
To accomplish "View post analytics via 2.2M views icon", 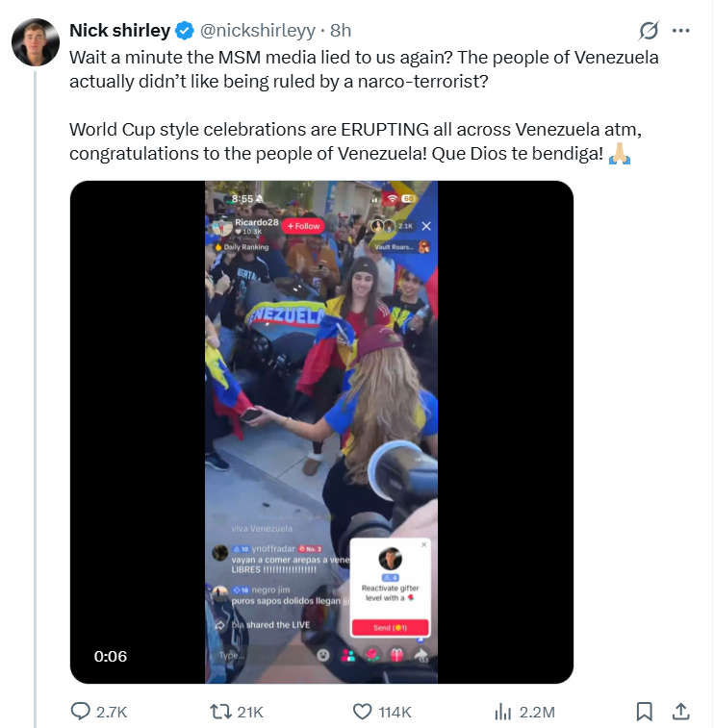I will click(502, 712).
